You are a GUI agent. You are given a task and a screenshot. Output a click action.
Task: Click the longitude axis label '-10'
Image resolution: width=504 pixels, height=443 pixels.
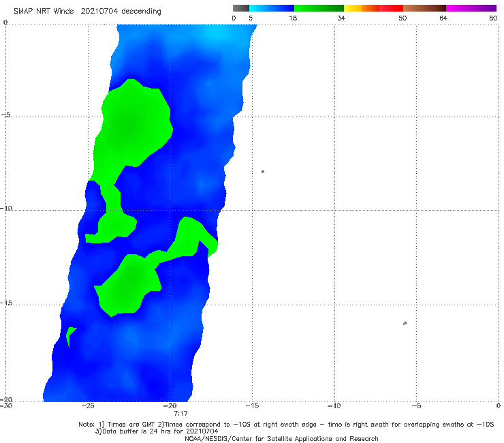point(334,406)
